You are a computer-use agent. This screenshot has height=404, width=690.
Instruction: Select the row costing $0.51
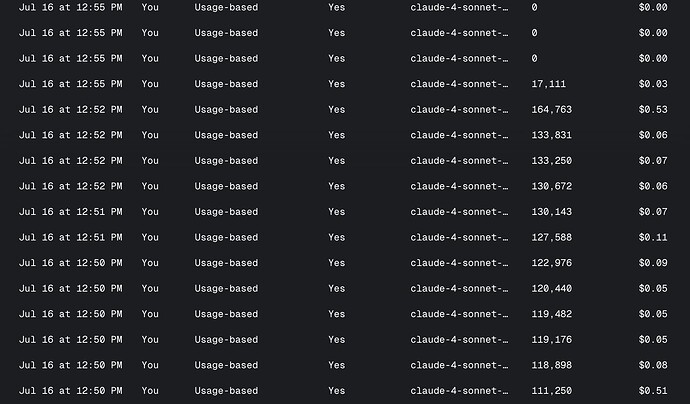343,391
